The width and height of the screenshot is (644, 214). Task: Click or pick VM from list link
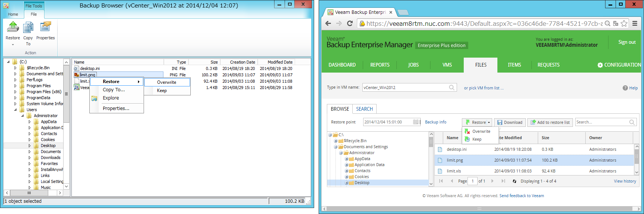(x=484, y=88)
